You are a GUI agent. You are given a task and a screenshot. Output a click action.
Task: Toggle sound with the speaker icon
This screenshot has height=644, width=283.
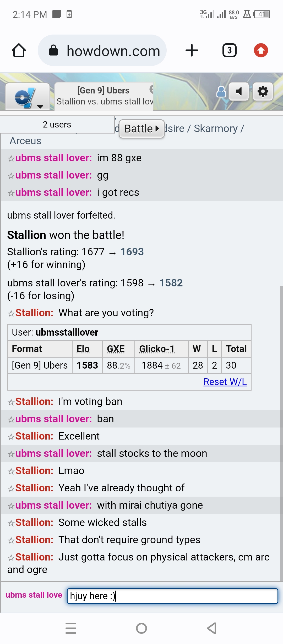[x=239, y=92]
